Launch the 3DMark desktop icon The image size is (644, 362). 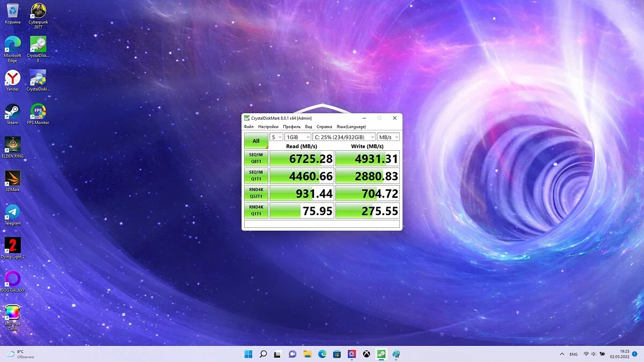click(x=12, y=179)
